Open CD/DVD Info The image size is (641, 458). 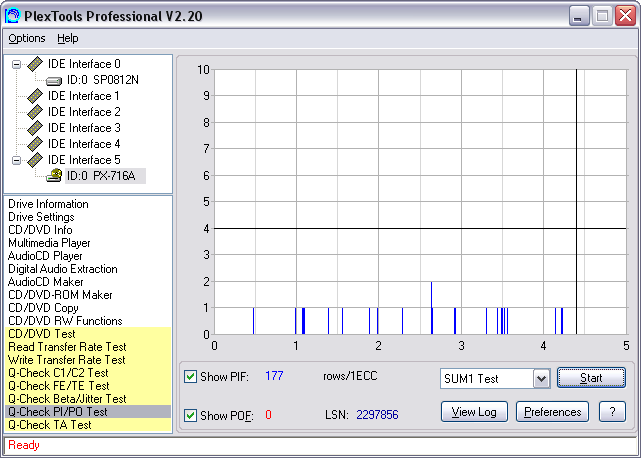[40, 230]
